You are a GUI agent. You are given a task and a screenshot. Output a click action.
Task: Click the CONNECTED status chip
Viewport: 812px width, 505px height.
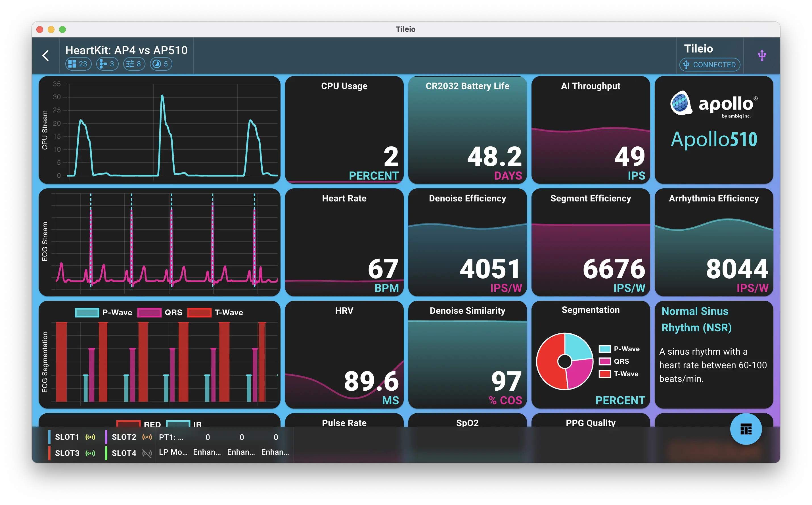pyautogui.click(x=710, y=64)
